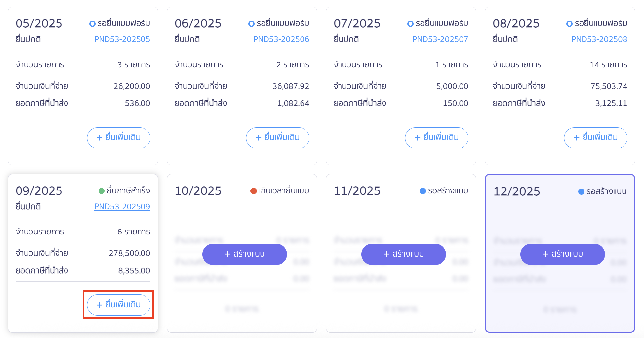Open the PND53-202508 form link
Image resolution: width=644 pixels, height=338 pixels.
click(x=599, y=39)
